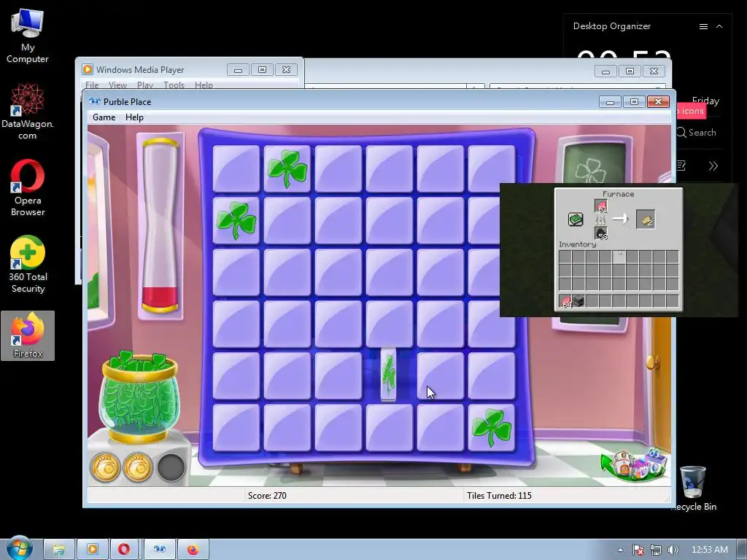747x560 pixels.
Task: Open the Help menu in Purble Place
Action: point(134,117)
